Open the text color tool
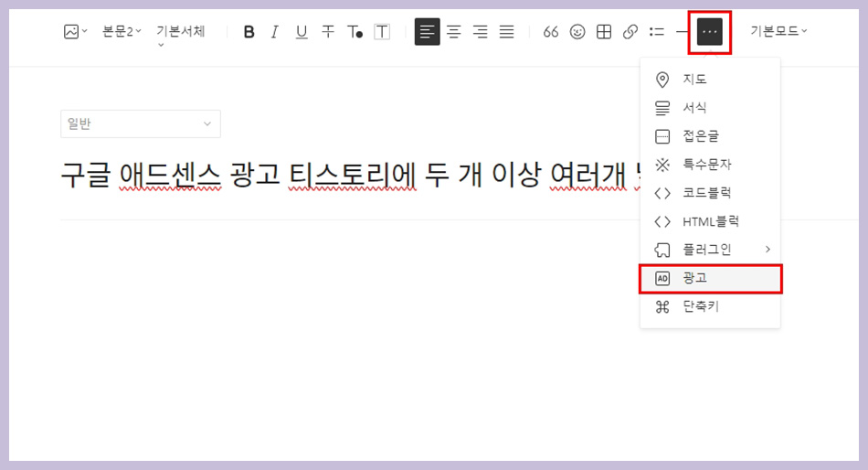This screenshot has width=868, height=470. point(355,32)
